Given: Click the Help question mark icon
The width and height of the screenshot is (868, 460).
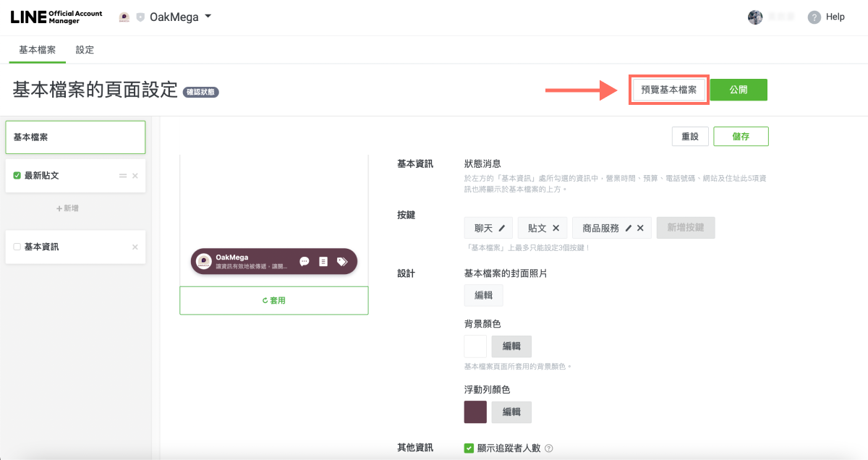Looking at the screenshot, I should 814,17.
